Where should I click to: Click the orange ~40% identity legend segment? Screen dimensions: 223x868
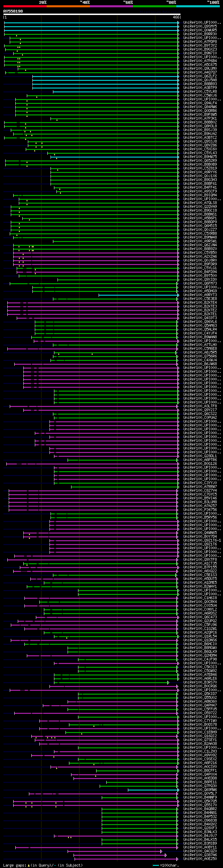68,6
